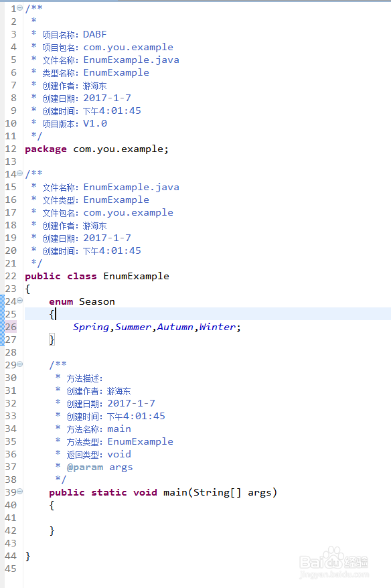The image size is (391, 588).
Task: Click the date 2017-1-7 on line 8
Action: coord(107,98)
